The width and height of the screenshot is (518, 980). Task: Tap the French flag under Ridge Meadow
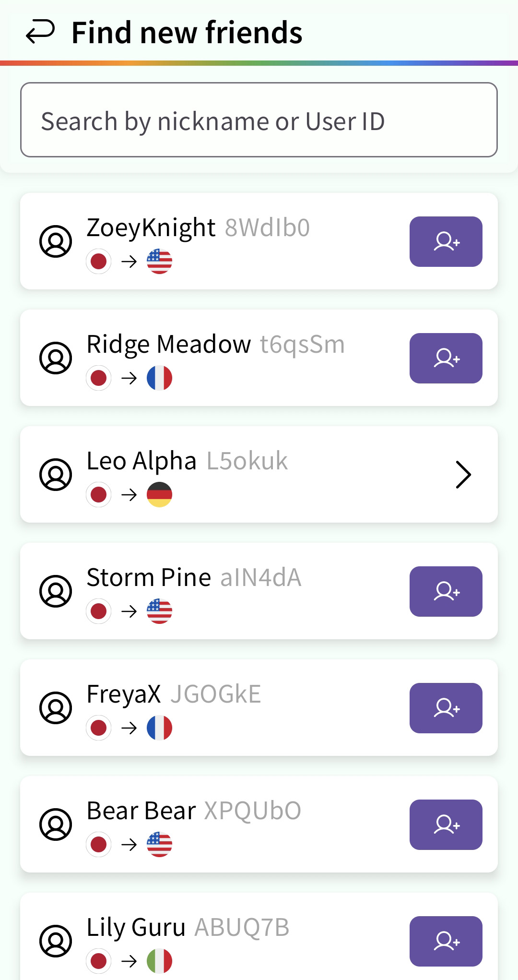pos(159,378)
